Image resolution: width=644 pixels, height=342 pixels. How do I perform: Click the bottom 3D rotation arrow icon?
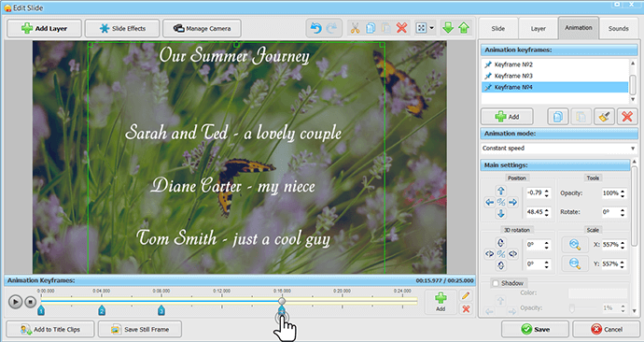[x=501, y=265]
